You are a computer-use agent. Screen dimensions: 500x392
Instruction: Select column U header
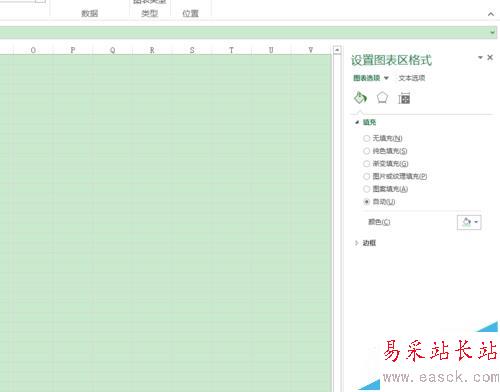pos(271,50)
